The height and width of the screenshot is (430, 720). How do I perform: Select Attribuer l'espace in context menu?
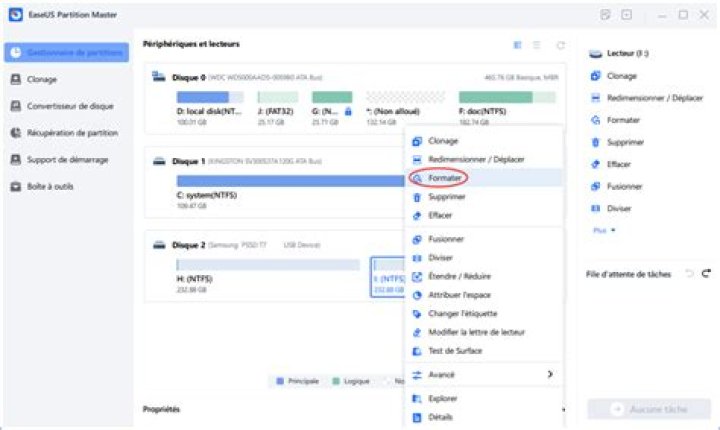[483, 295]
